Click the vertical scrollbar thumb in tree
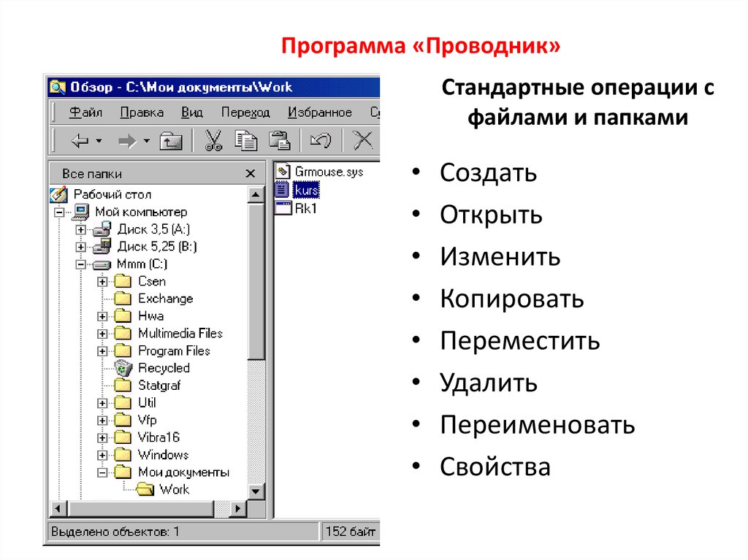Viewport: 748px width, 560px height. point(256,281)
